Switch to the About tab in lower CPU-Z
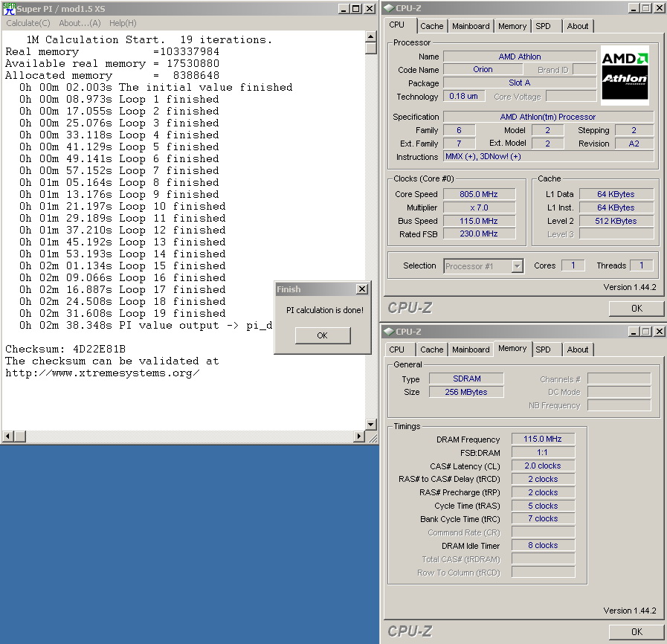667x644 pixels. [578, 350]
